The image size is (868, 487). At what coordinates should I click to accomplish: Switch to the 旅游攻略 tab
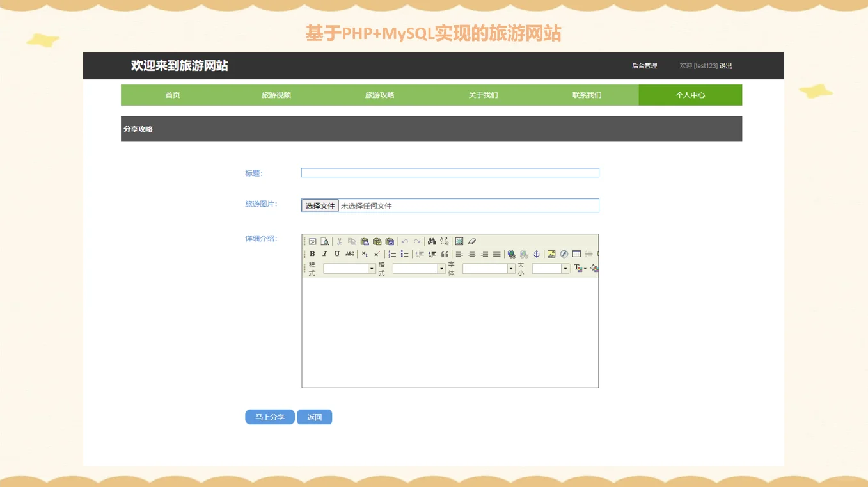(x=379, y=95)
